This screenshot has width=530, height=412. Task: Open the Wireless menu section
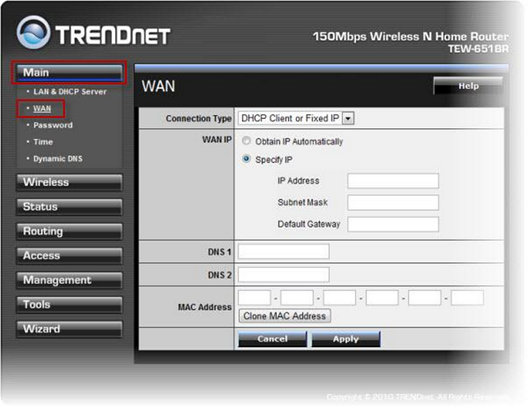pyautogui.click(x=69, y=183)
